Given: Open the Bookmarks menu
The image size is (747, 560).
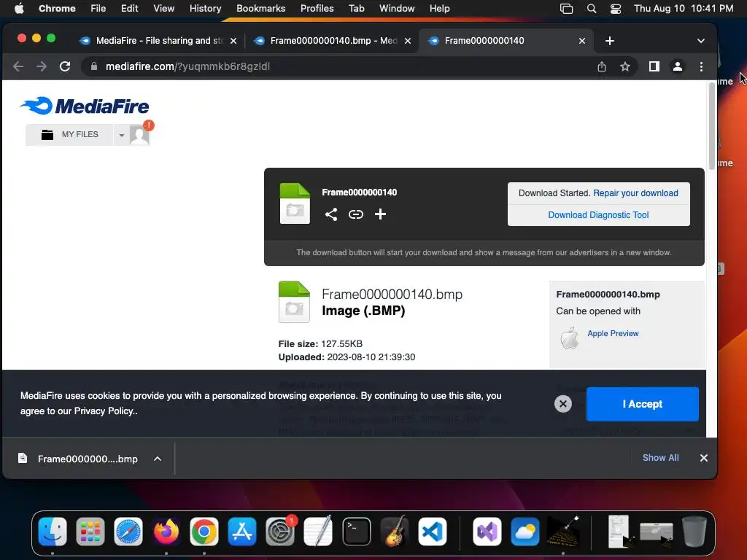Looking at the screenshot, I should tap(260, 9).
